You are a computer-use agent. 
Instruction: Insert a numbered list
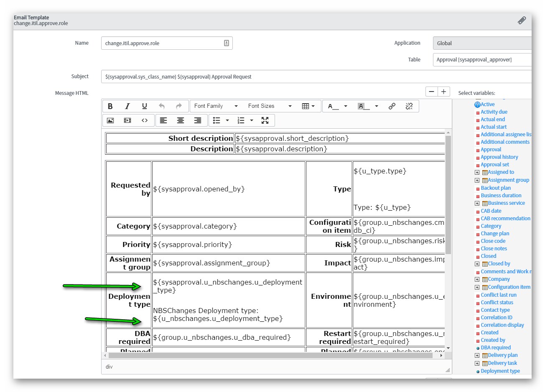(241, 120)
